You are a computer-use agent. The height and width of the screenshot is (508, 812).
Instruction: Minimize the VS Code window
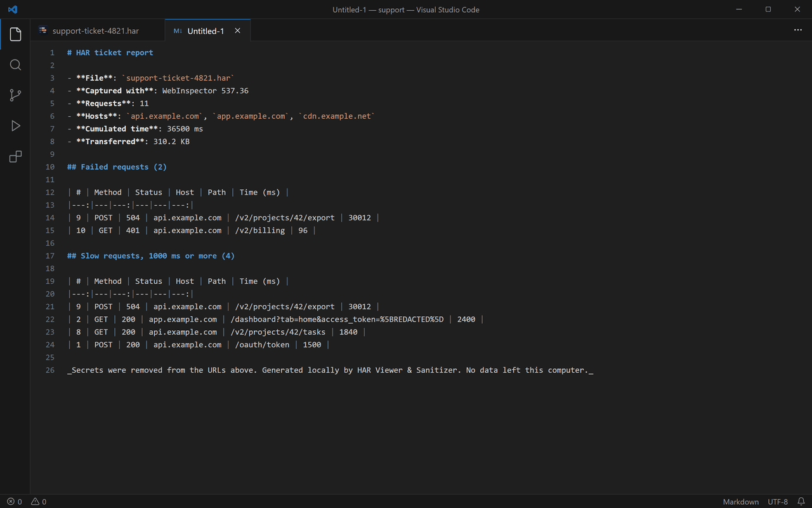(739, 10)
